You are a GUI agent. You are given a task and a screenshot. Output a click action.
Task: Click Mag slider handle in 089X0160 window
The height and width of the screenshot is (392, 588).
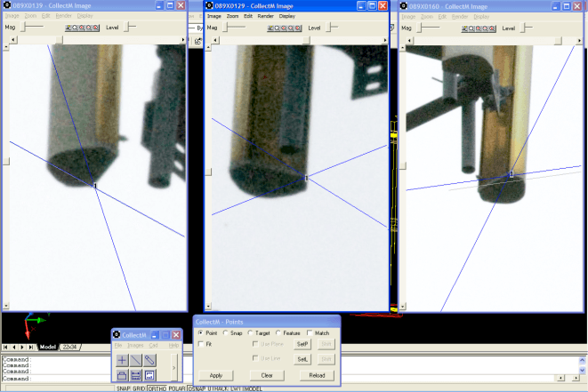click(x=420, y=28)
